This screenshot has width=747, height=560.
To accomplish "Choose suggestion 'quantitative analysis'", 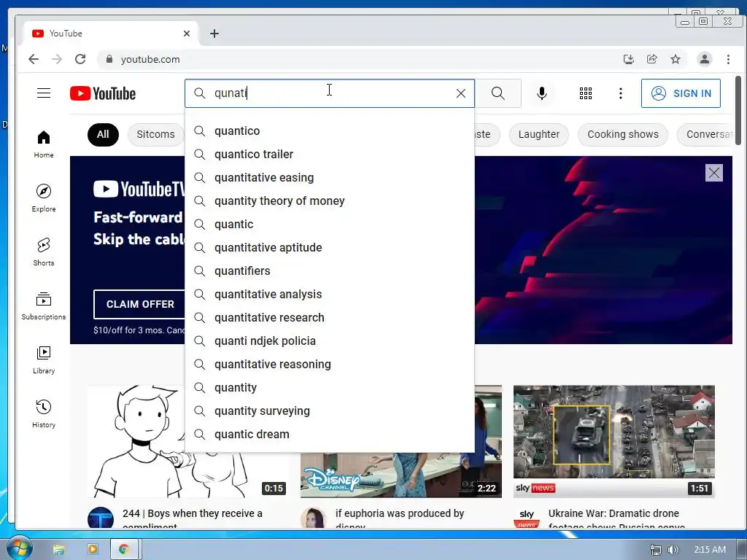I will click(x=330, y=295).
